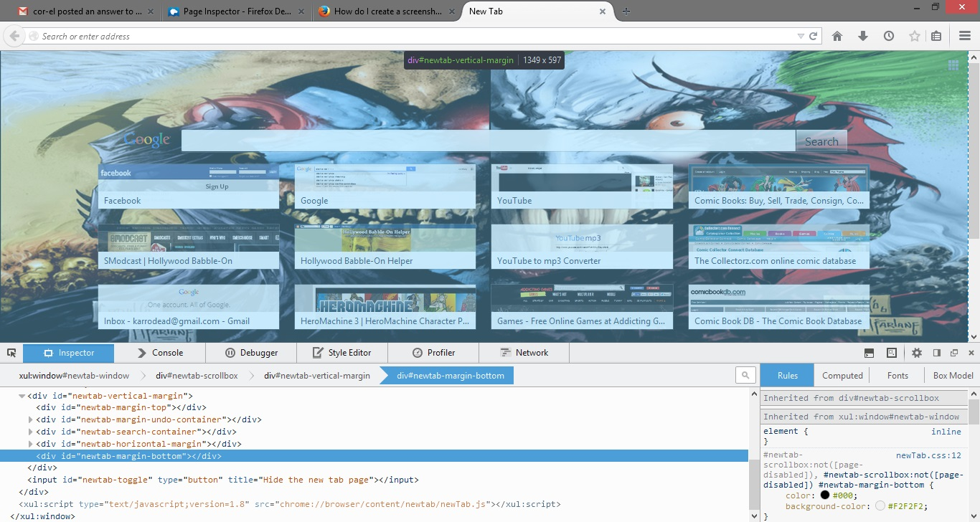Screen dimensions: 980x522
Task: Toggle the split console icon
Action: coord(869,353)
